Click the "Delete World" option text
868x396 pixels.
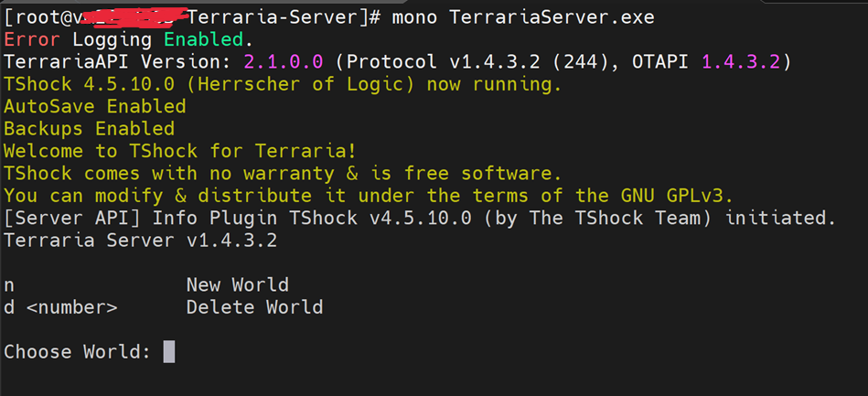254,307
